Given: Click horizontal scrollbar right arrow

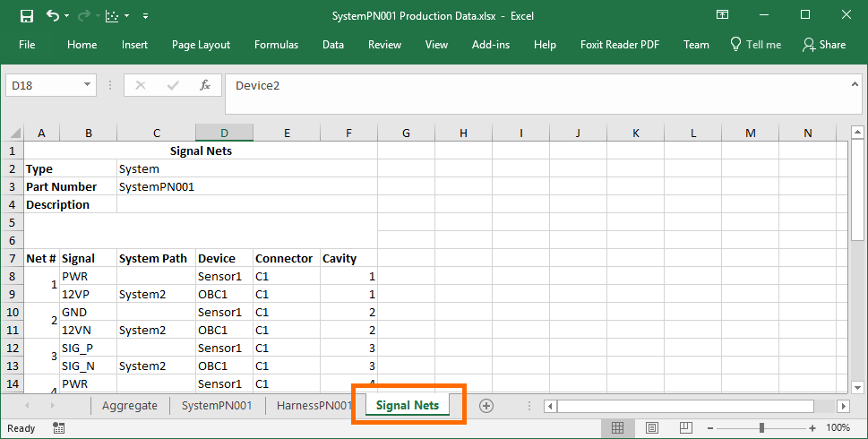Looking at the screenshot, I should coord(843,407).
